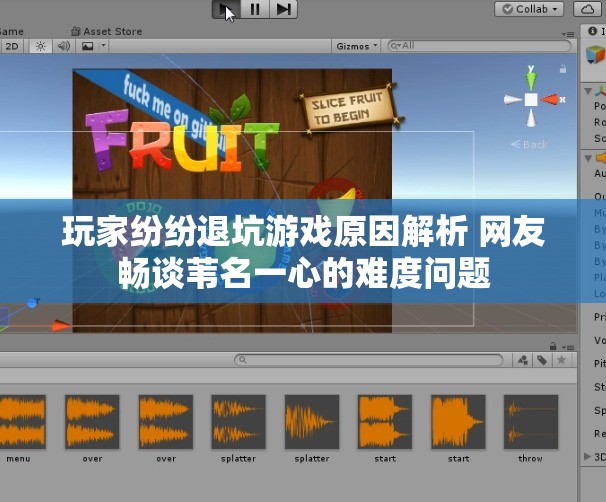
Task: Expand the 3D Sound Settings arrow
Action: click(x=587, y=456)
